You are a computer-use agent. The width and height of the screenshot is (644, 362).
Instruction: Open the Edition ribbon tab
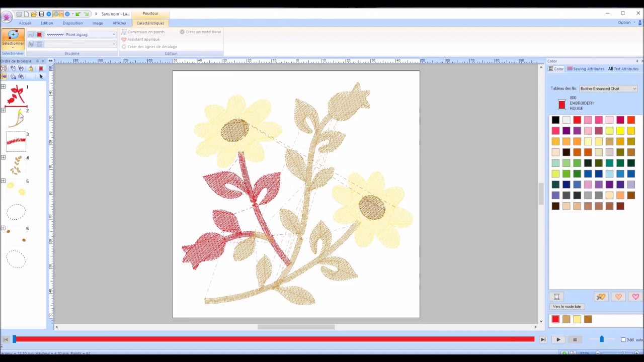click(x=47, y=23)
